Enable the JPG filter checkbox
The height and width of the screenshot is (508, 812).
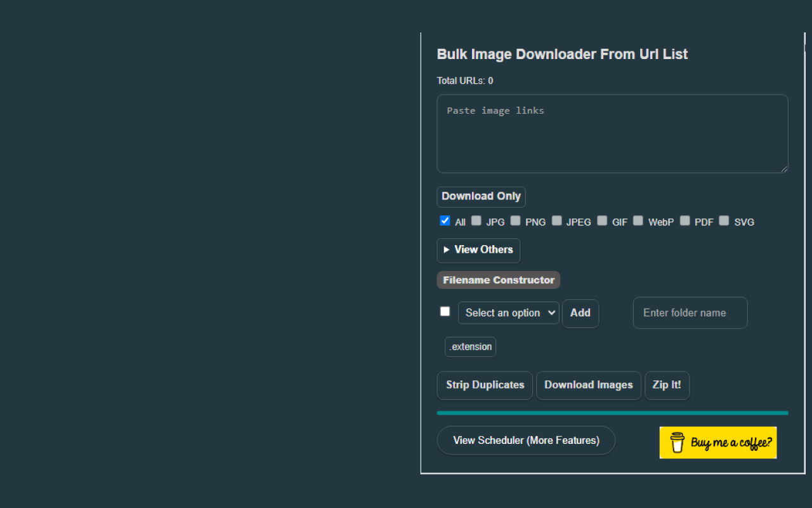coord(476,221)
